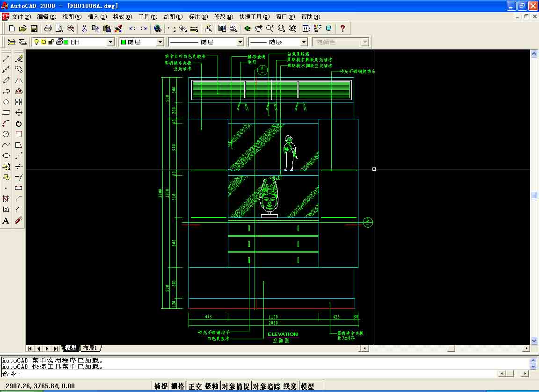
Task: Activate Pan Realtime hand icon
Action: point(258,29)
